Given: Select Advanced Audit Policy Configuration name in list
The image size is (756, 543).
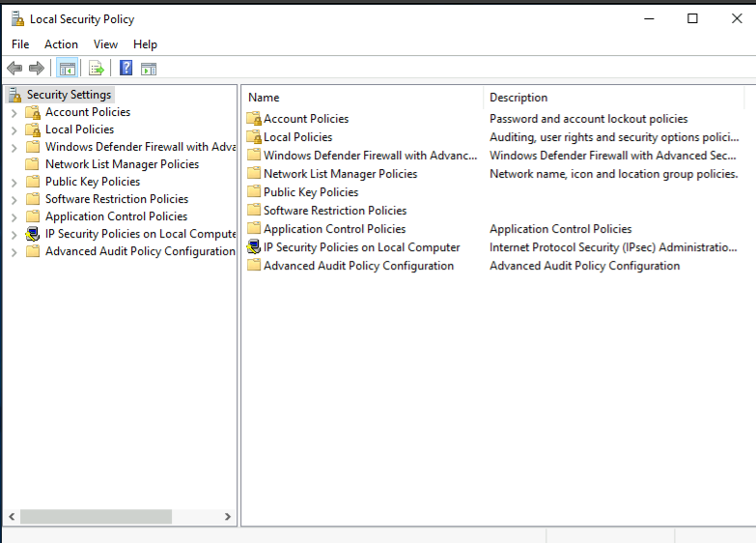Looking at the screenshot, I should (x=359, y=266).
